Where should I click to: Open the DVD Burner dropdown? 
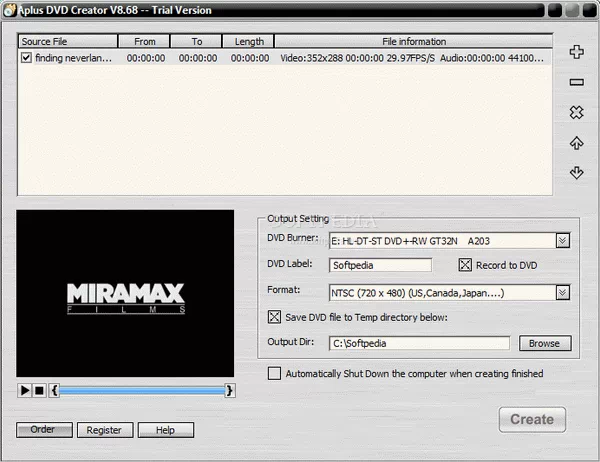pyautogui.click(x=562, y=240)
